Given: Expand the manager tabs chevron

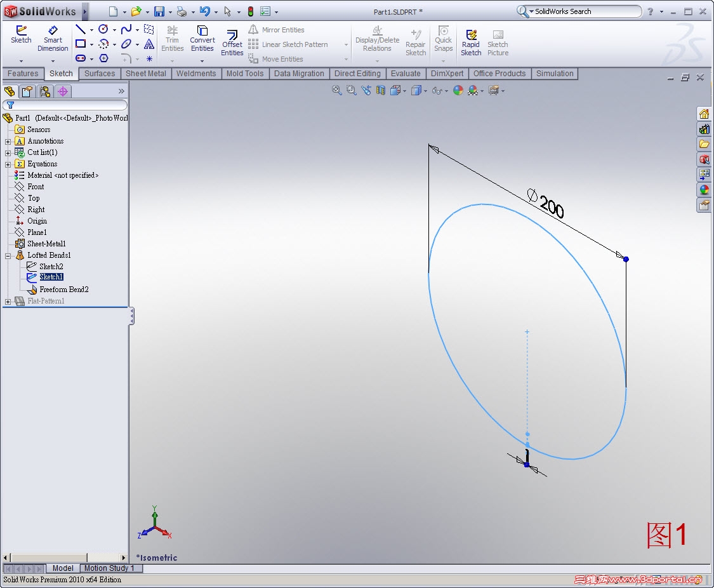Looking at the screenshot, I should pos(121,91).
